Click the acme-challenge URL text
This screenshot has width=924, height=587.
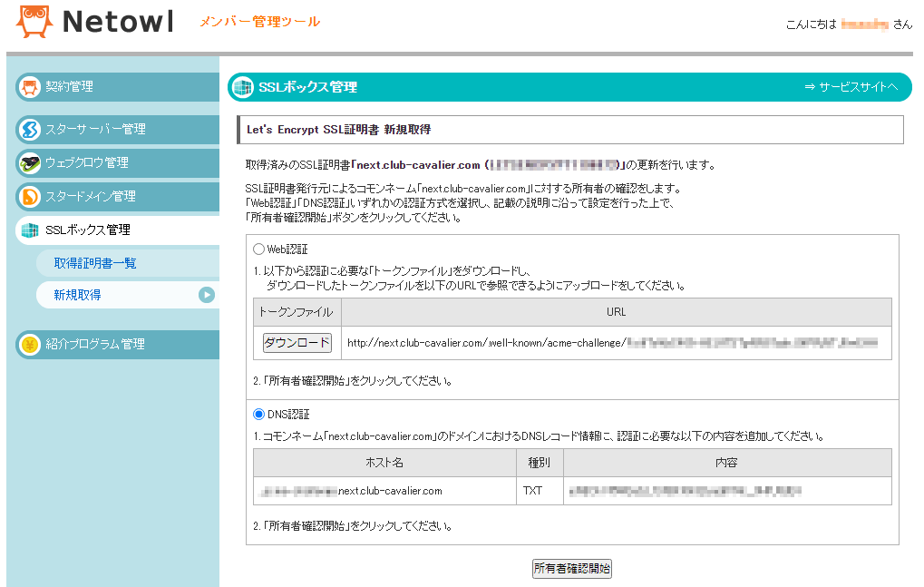click(x=612, y=342)
